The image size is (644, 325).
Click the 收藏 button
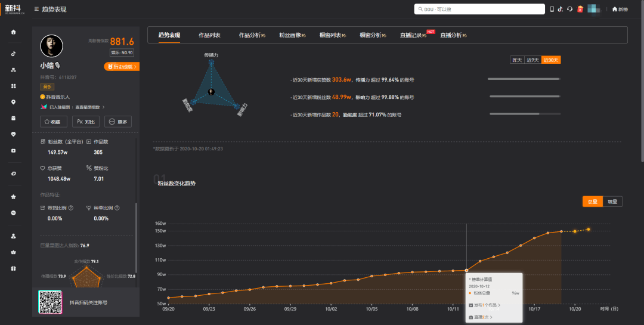pyautogui.click(x=53, y=122)
